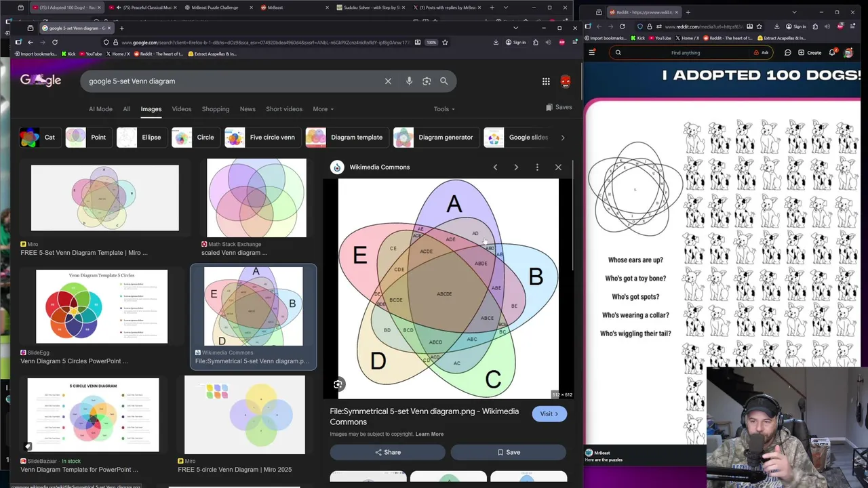
Task: Click Sign in within the Google browser window
Action: [515, 42]
